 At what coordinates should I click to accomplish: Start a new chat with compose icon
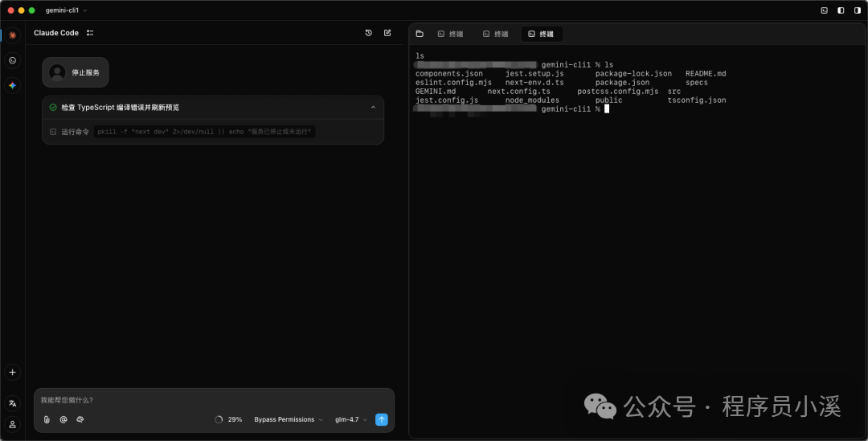(x=387, y=33)
